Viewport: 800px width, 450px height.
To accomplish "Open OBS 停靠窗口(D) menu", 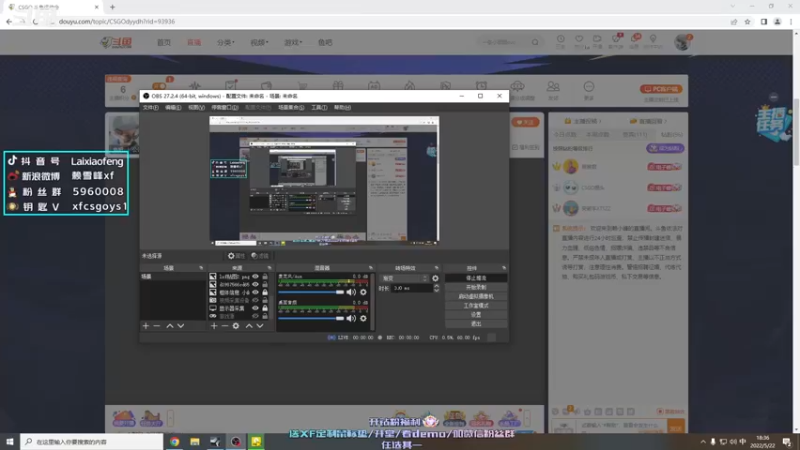I will pos(225,108).
